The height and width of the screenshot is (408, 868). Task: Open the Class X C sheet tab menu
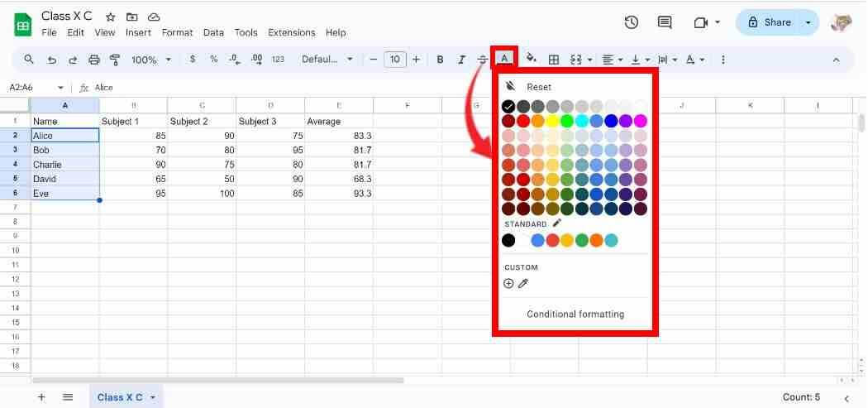pos(153,397)
